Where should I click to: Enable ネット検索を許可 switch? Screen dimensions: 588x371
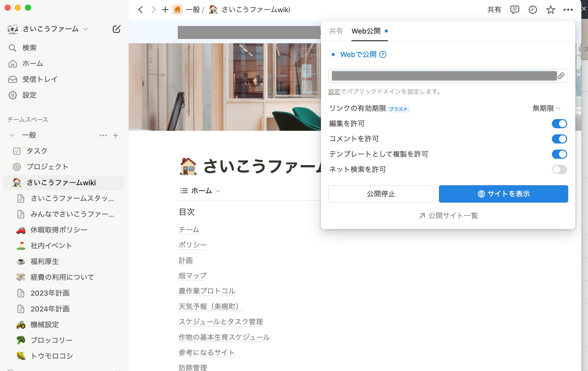(559, 169)
